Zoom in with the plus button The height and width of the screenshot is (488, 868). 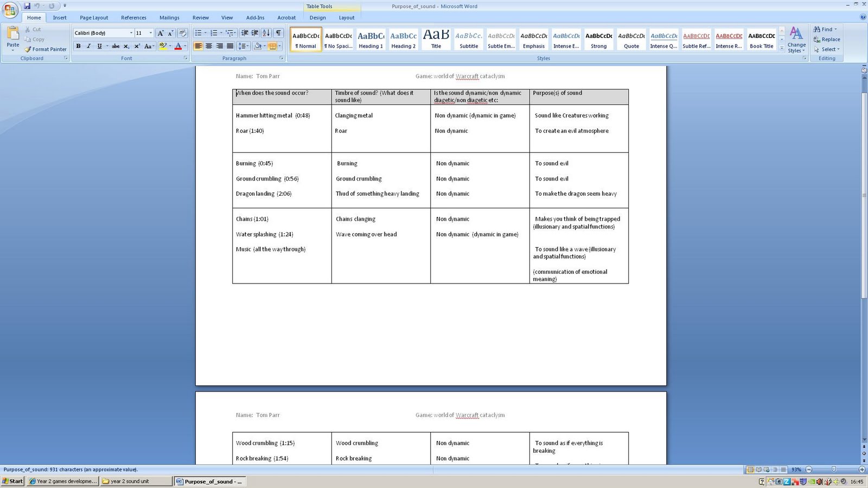862,470
